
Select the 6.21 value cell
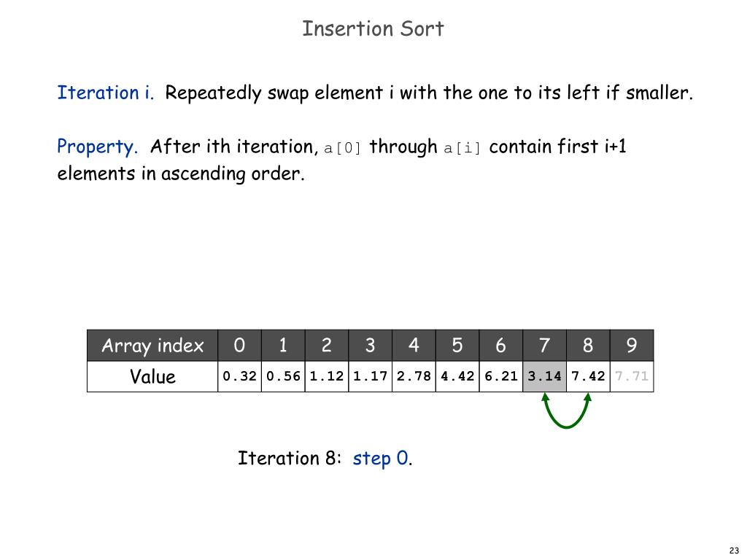pyautogui.click(x=501, y=376)
